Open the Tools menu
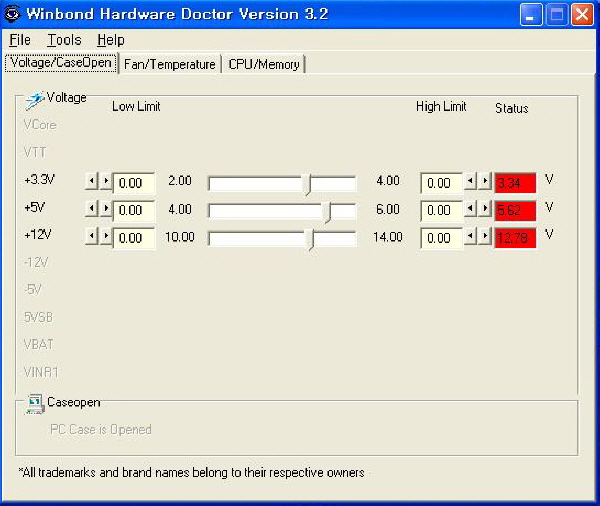This screenshot has width=600, height=506. 64,40
